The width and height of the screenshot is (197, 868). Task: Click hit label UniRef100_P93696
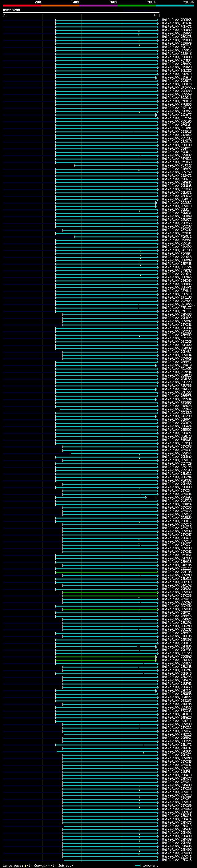coord(177,403)
